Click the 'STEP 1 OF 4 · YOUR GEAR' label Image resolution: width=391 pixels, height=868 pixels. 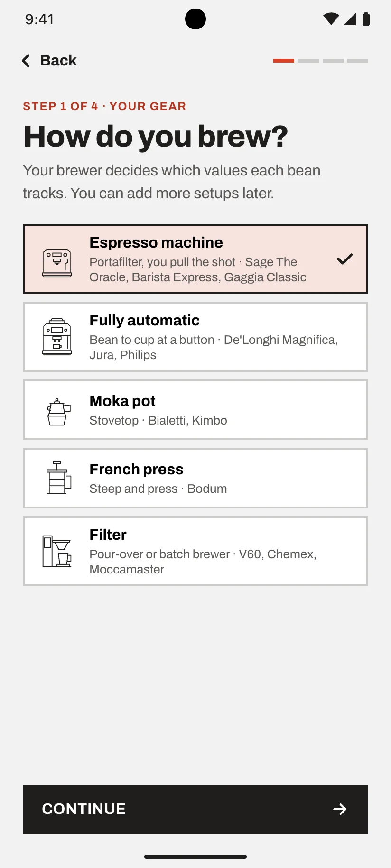pyautogui.click(x=104, y=106)
